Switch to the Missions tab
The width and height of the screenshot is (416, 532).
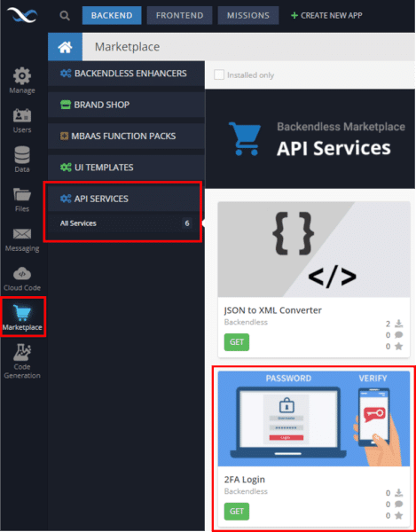pos(248,16)
